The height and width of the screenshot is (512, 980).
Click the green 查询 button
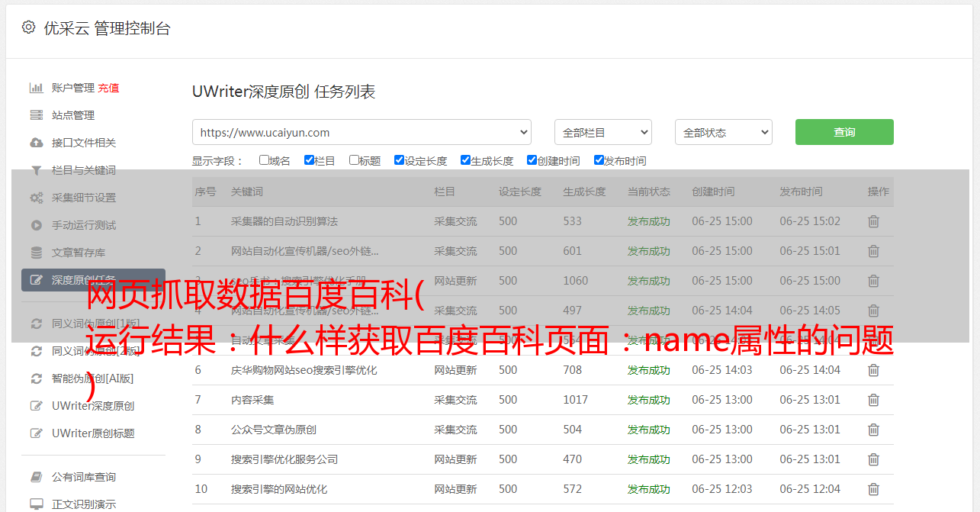pos(843,132)
